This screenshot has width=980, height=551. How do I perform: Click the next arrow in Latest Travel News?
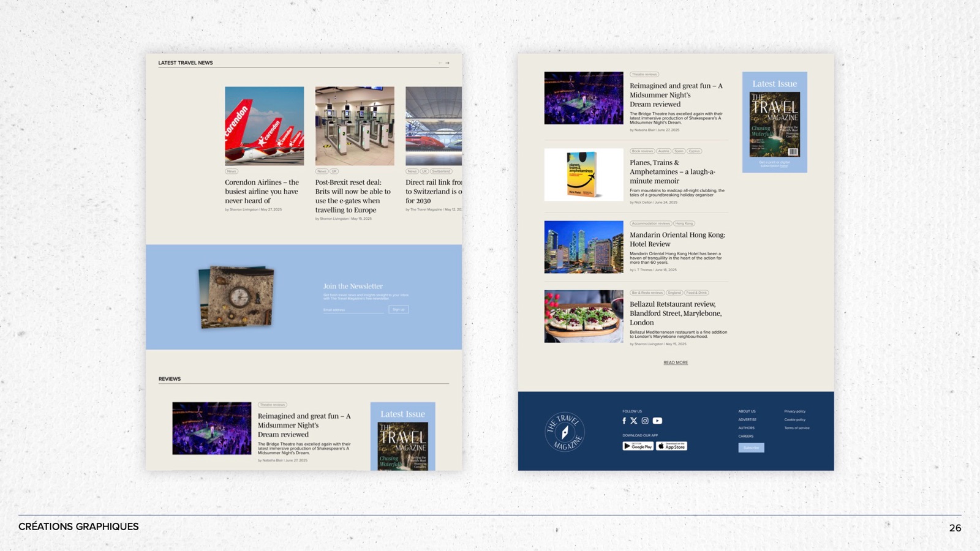tap(448, 62)
